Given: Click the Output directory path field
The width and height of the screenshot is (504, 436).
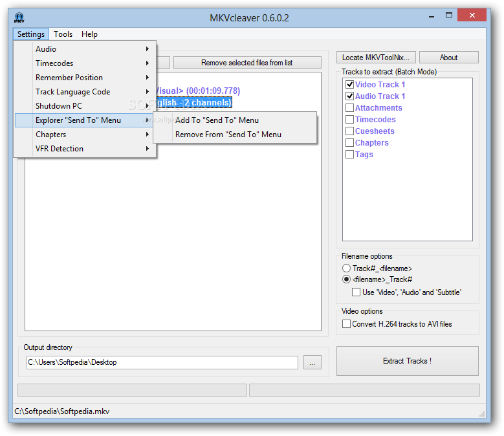Looking at the screenshot, I should pos(162,362).
